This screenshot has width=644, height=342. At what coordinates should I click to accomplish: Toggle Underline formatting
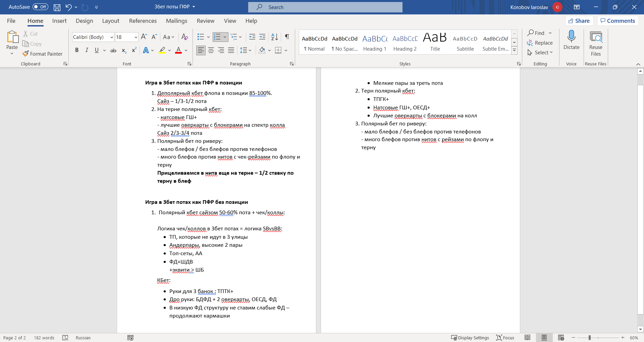click(x=97, y=50)
